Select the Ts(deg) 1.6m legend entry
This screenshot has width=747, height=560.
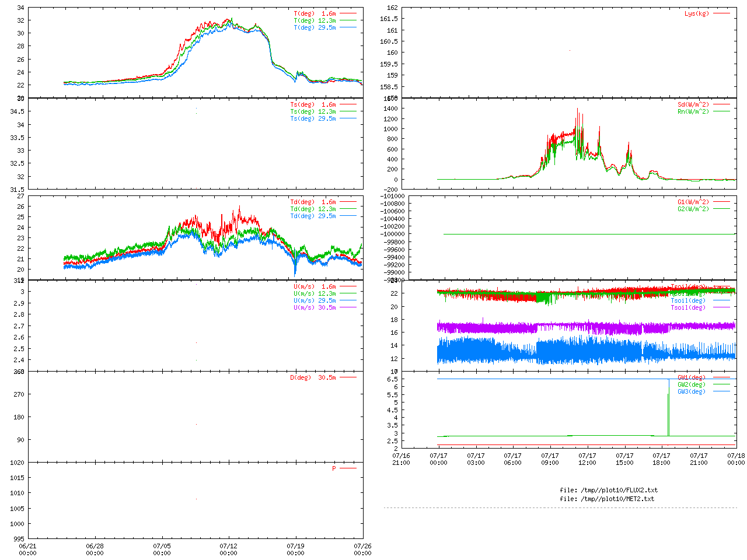point(313,105)
